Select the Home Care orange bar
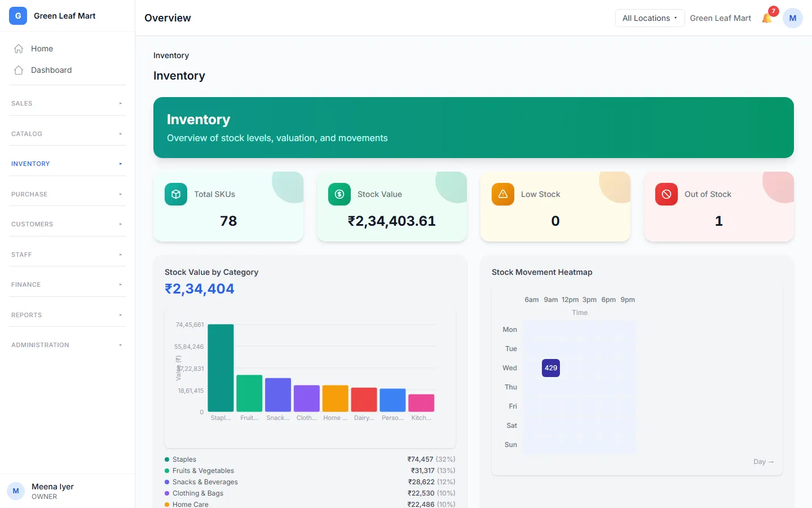 pyautogui.click(x=336, y=398)
